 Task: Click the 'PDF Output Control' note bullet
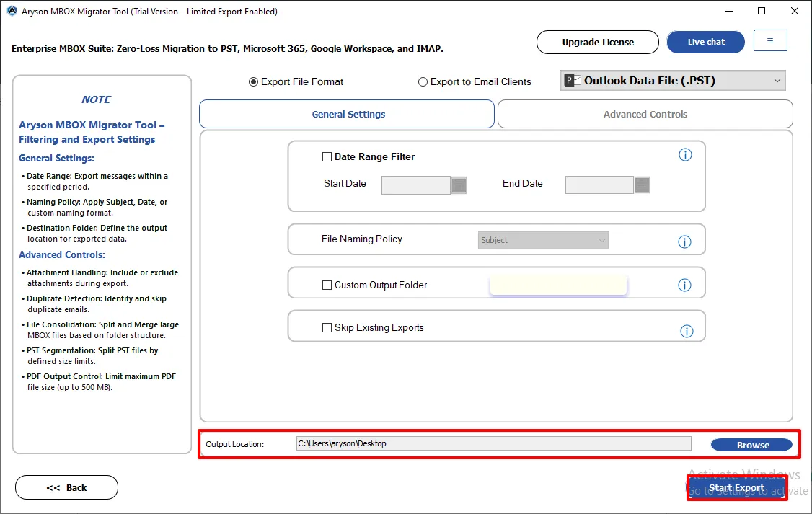pyautogui.click(x=99, y=381)
